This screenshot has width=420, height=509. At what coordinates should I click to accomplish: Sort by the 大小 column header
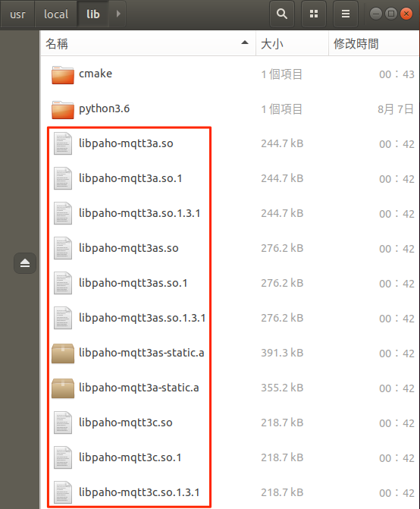[292, 43]
